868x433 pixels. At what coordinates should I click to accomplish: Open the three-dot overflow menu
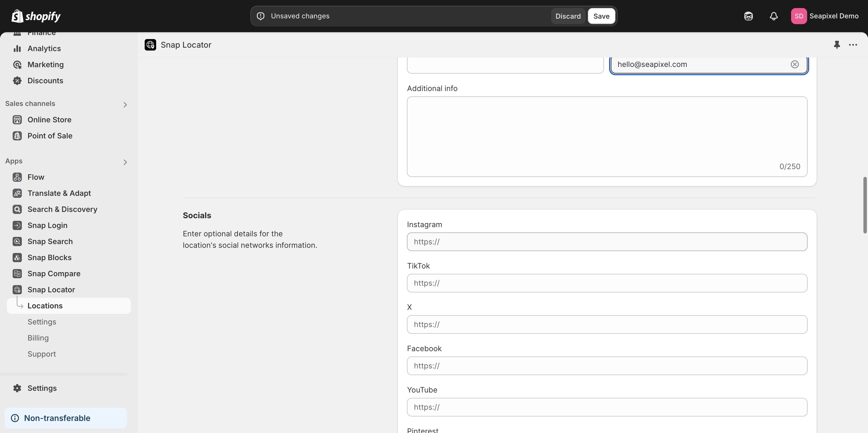tap(853, 45)
